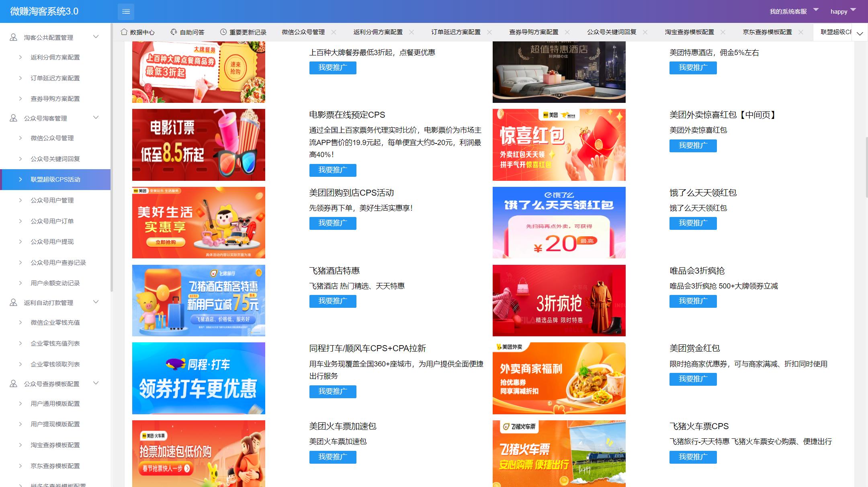The width and height of the screenshot is (868, 487).
Task: Open 微信企业零钱充值 in the sidebar
Action: click(55, 323)
